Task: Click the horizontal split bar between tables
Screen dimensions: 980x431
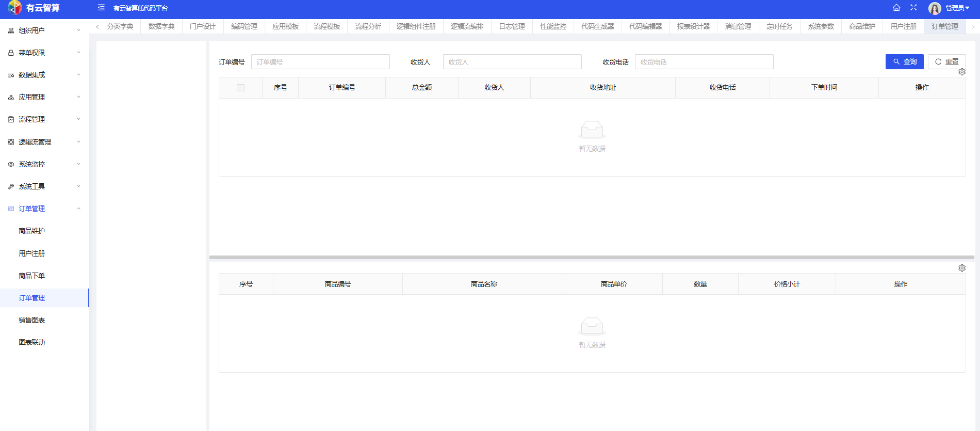Action: point(592,257)
